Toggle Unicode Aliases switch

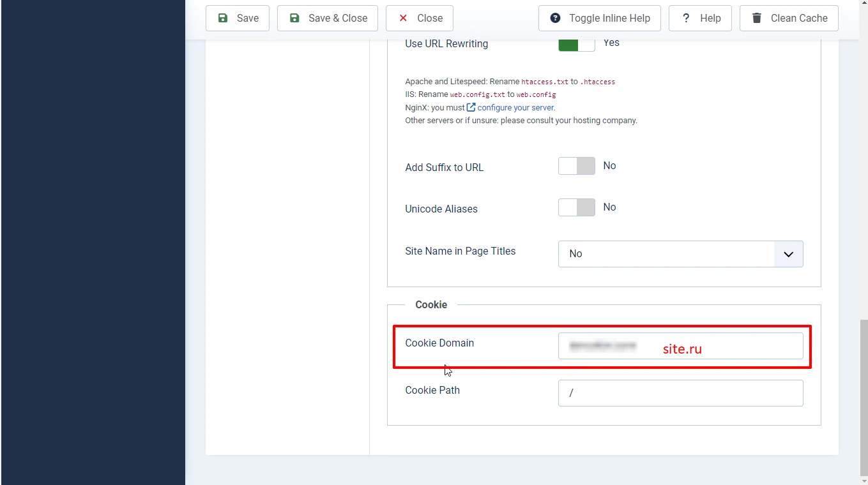(577, 207)
